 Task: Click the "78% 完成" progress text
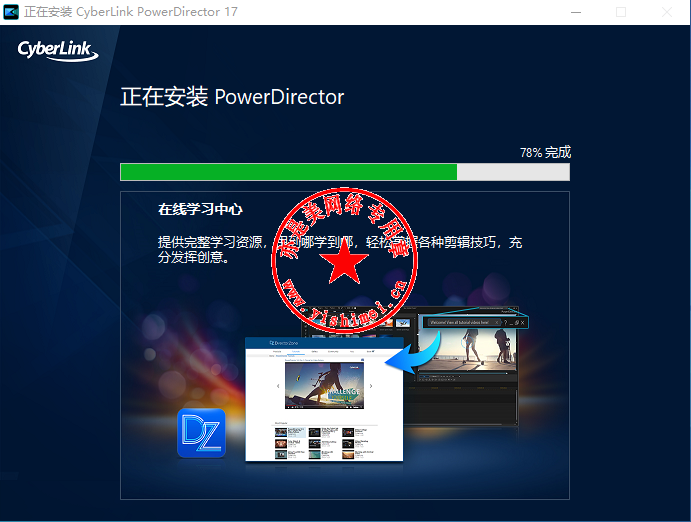pos(545,152)
